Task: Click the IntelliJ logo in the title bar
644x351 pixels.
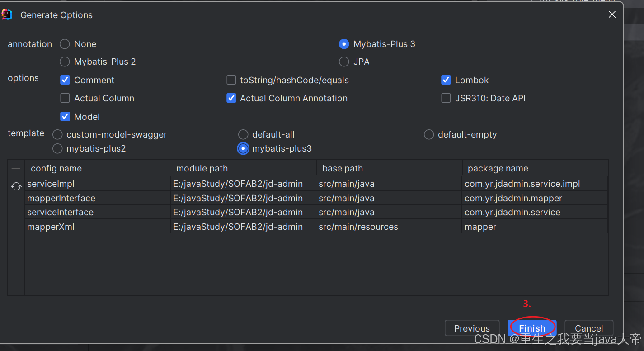Action: point(7,14)
